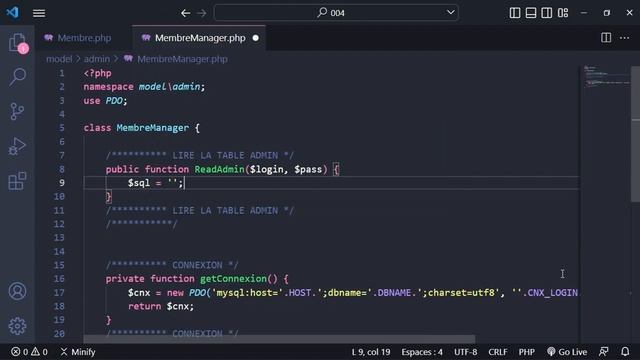Go forward with the right arrow

202,13
